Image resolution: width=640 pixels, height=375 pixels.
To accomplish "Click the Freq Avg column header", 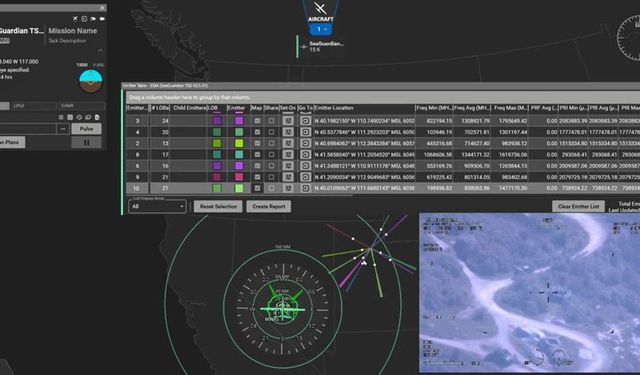I will click(472, 108).
